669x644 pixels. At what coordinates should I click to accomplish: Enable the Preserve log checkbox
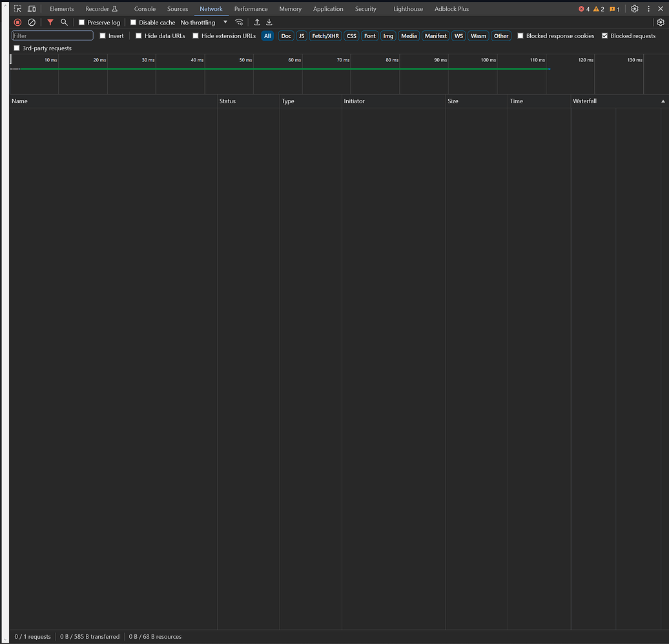click(x=83, y=22)
